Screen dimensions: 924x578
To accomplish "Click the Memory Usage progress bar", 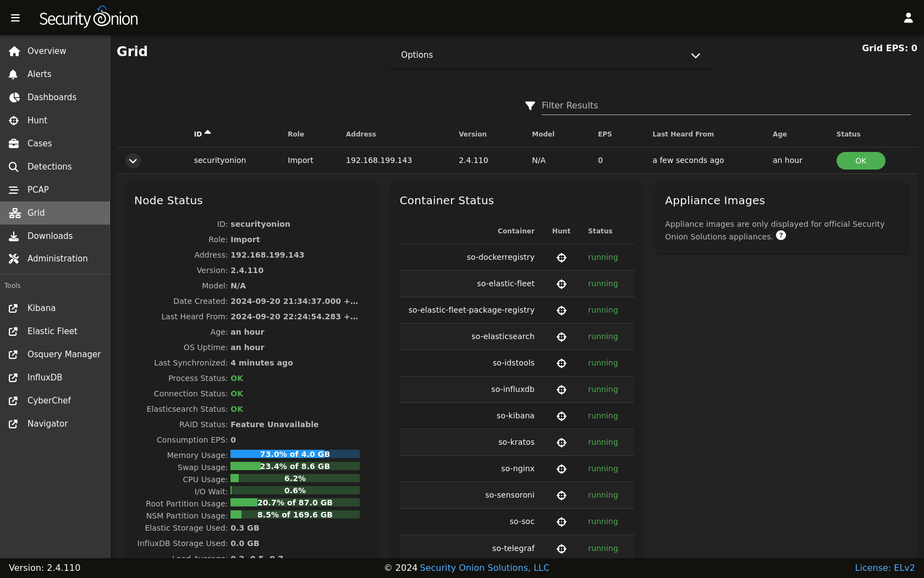I will pyautogui.click(x=295, y=454).
